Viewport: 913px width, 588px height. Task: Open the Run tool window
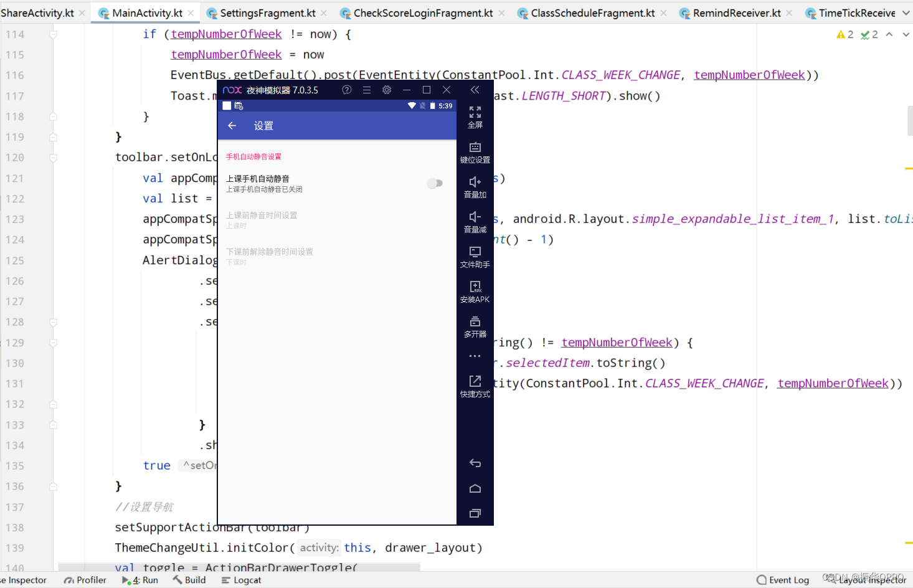click(x=140, y=580)
